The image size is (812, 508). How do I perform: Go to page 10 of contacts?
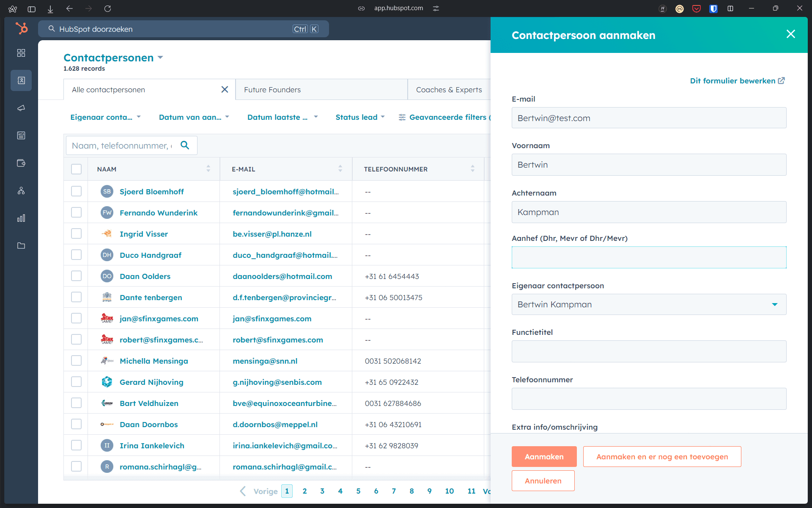tap(449, 491)
